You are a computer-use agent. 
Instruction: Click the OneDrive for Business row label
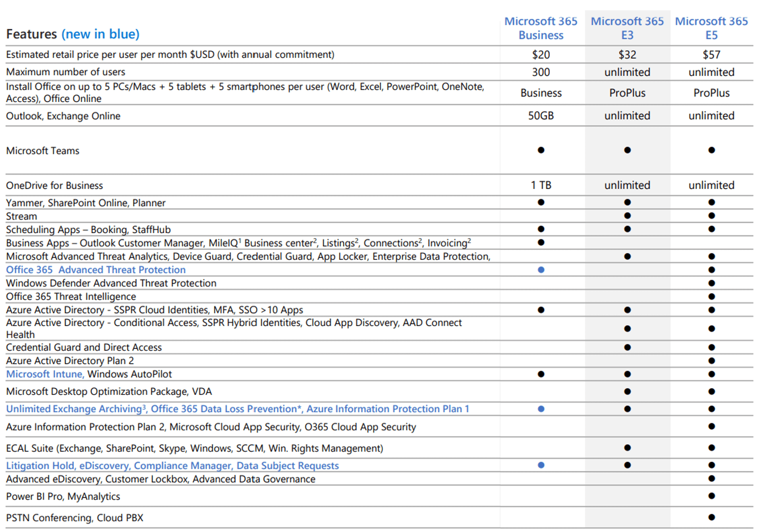[x=54, y=186]
